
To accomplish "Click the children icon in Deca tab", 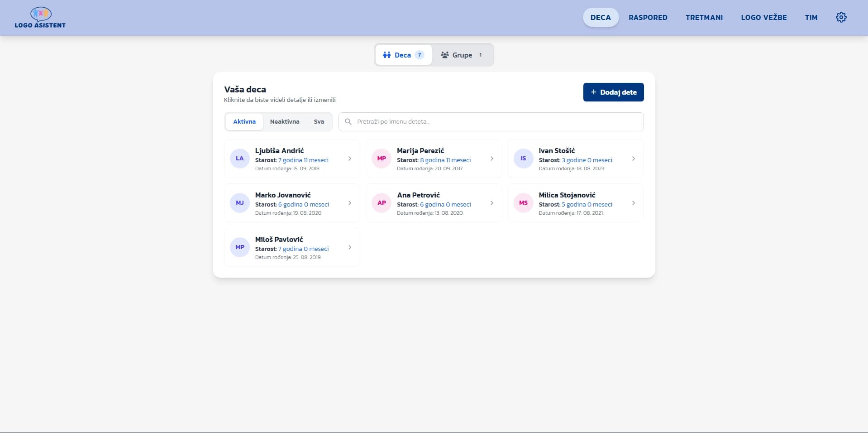I will pos(386,55).
